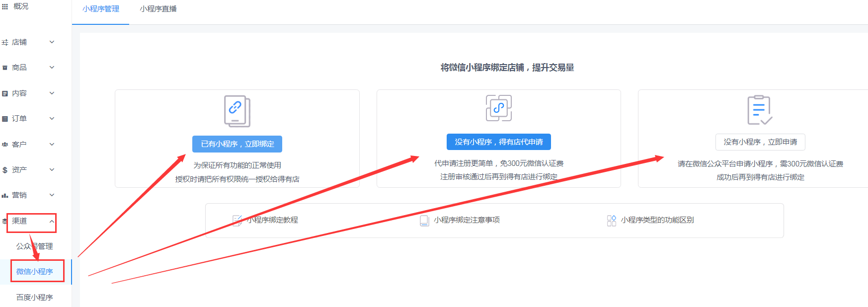Expand the 店铺 sidebar menu chevron

[x=52, y=42]
